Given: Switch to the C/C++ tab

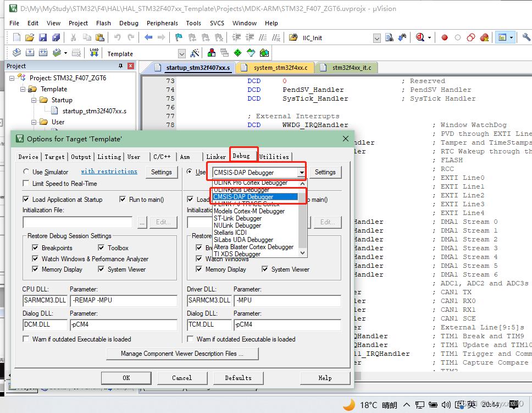Looking at the screenshot, I should (162, 157).
